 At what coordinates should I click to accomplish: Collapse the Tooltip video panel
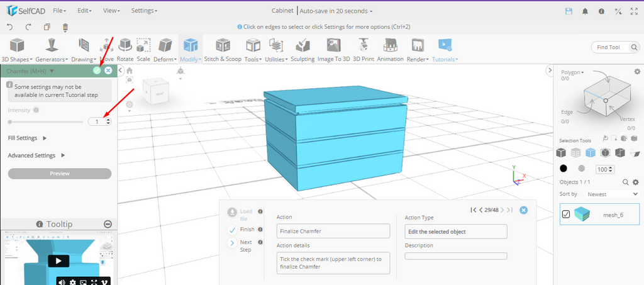click(108, 224)
